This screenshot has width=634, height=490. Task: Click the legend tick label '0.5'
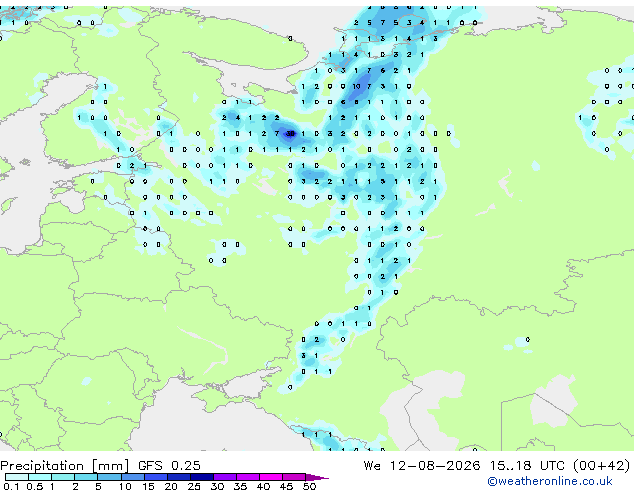(x=34, y=486)
